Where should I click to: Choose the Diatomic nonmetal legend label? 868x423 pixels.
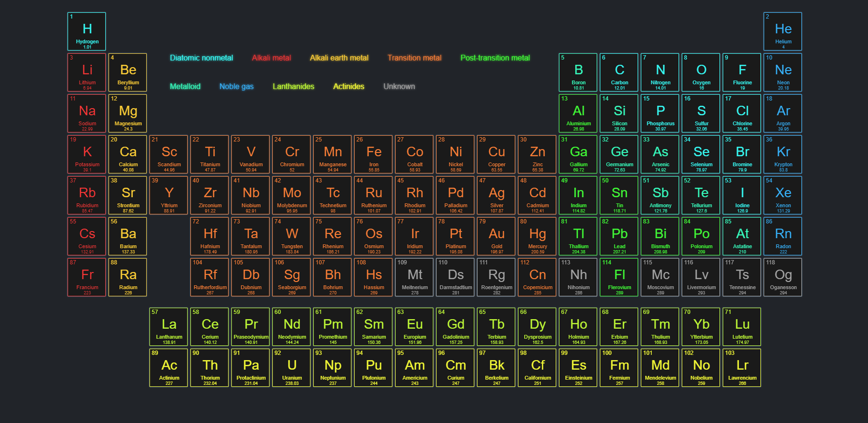(201, 58)
